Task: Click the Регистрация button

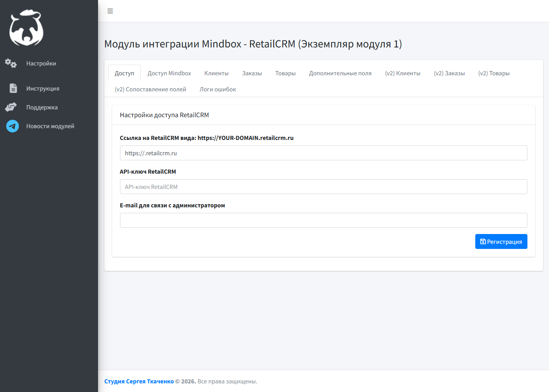Action: click(x=501, y=241)
